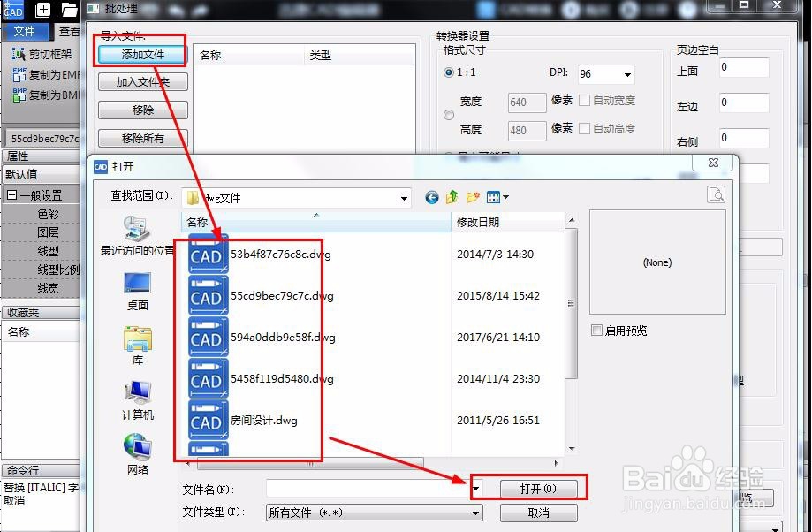Expand the views icon dropdown arrow
The width and height of the screenshot is (812, 532).
point(505,196)
